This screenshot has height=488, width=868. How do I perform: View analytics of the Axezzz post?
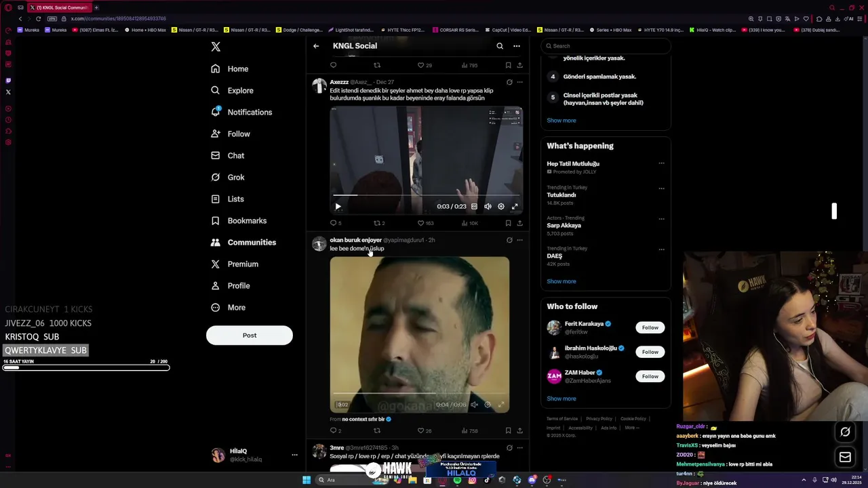point(469,223)
